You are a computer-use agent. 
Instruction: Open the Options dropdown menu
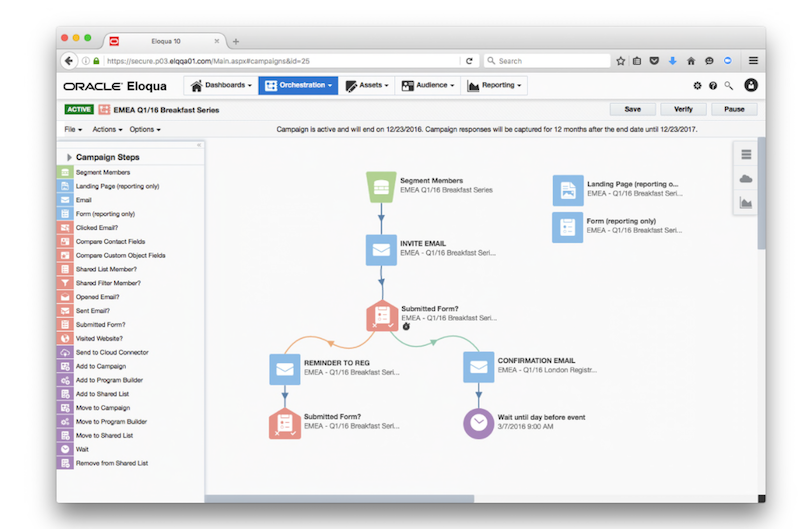[x=144, y=129]
